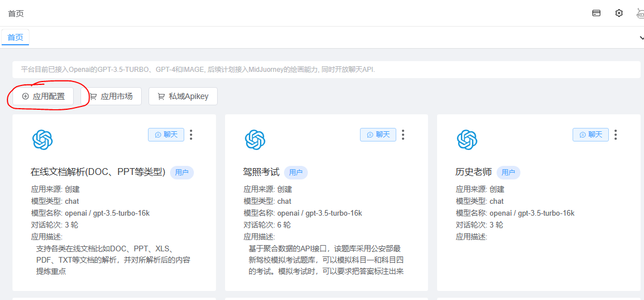The image size is (644, 300).
Task: Open the three-dot menu on 历史老师 card
Action: [x=615, y=135]
